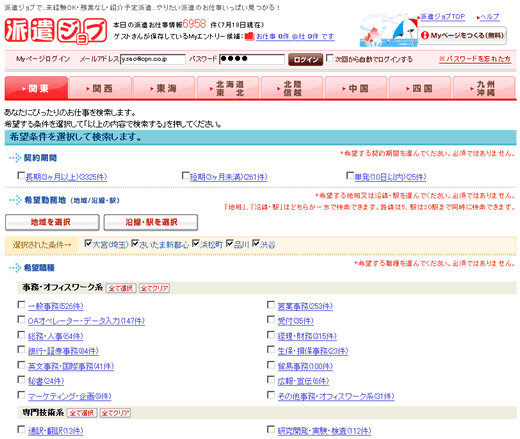
Task: Check the 総務・人事(64件) checkbox
Action: (x=21, y=335)
